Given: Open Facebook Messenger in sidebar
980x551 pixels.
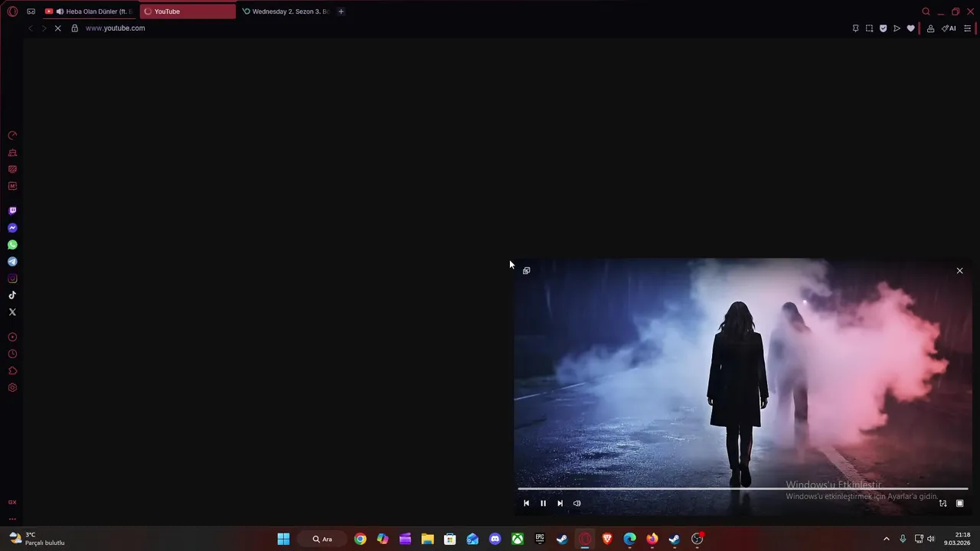Looking at the screenshot, I should (x=12, y=228).
